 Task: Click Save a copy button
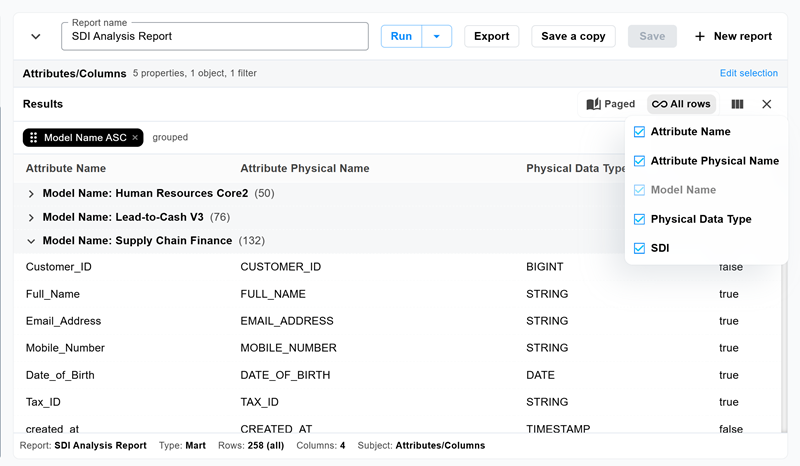(x=573, y=36)
